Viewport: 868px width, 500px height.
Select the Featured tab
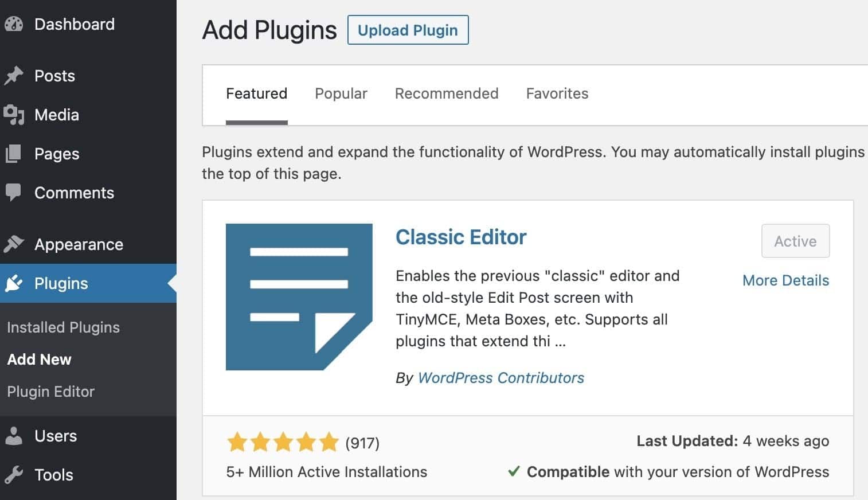point(256,93)
